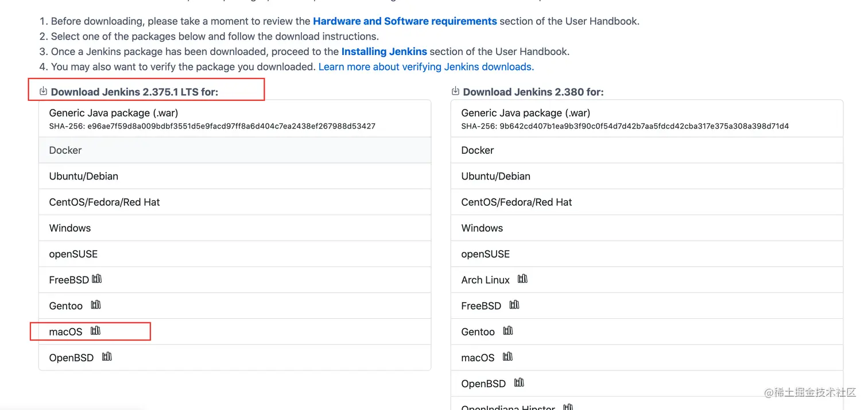
Task: Open Hardware and Software requirements link
Action: pos(405,21)
